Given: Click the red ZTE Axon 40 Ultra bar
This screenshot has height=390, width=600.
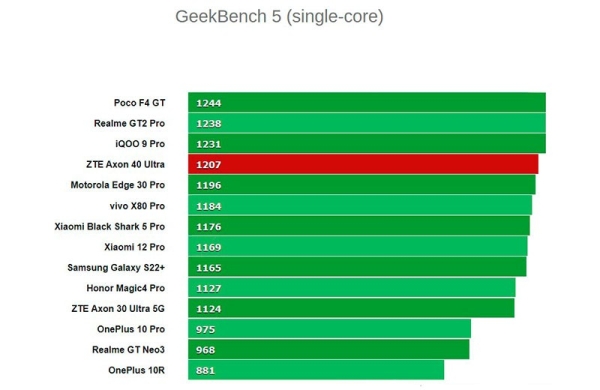Looking at the screenshot, I should [x=363, y=164].
